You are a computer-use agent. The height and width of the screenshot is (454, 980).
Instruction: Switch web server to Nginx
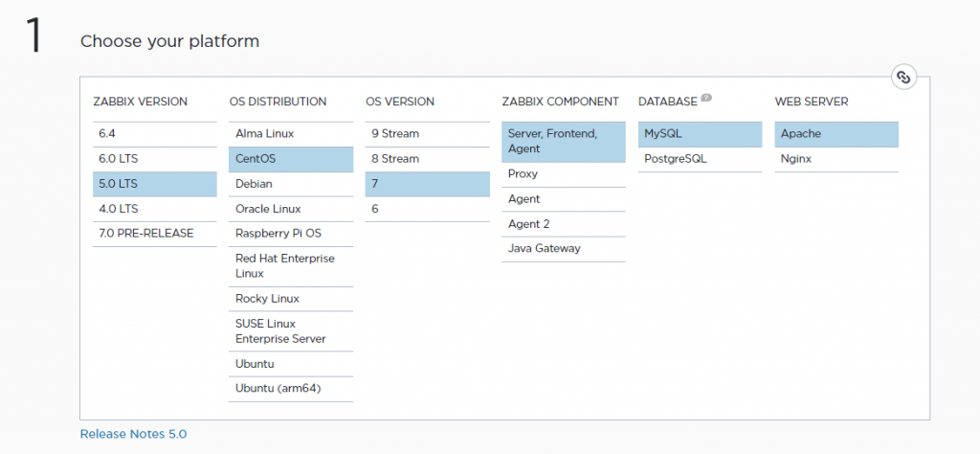tap(835, 159)
